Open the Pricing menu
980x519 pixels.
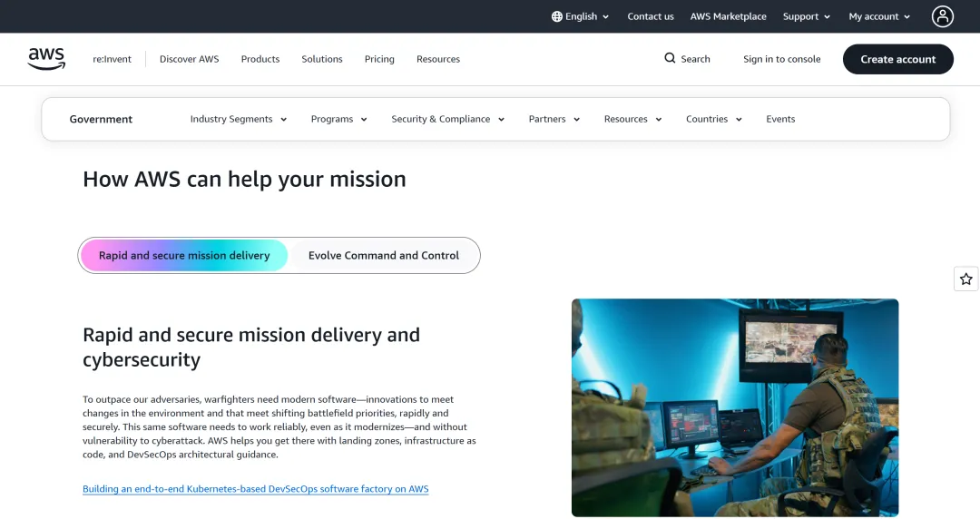coord(379,59)
